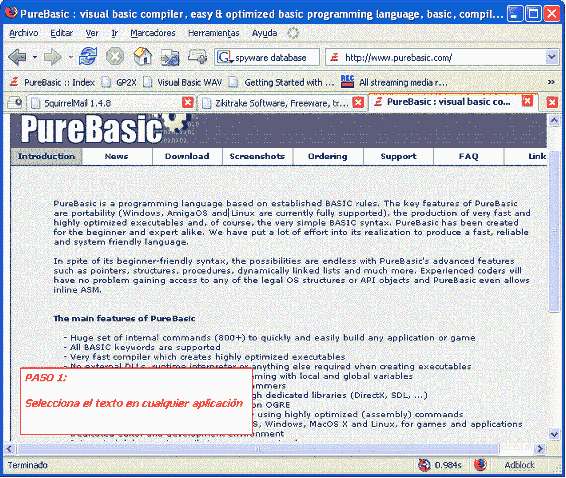This screenshot has height=478, width=566.
Task: Open the Ir menu
Action: 114,33
